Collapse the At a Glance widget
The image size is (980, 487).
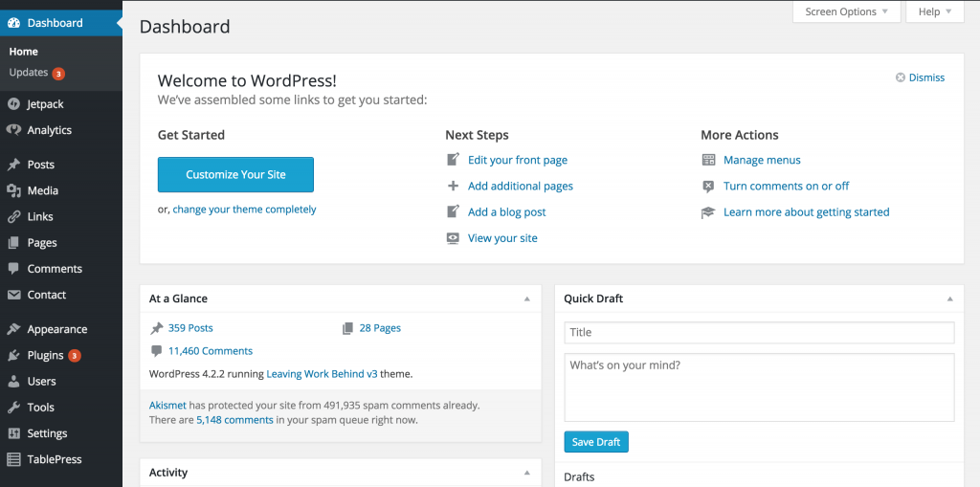[x=527, y=299]
